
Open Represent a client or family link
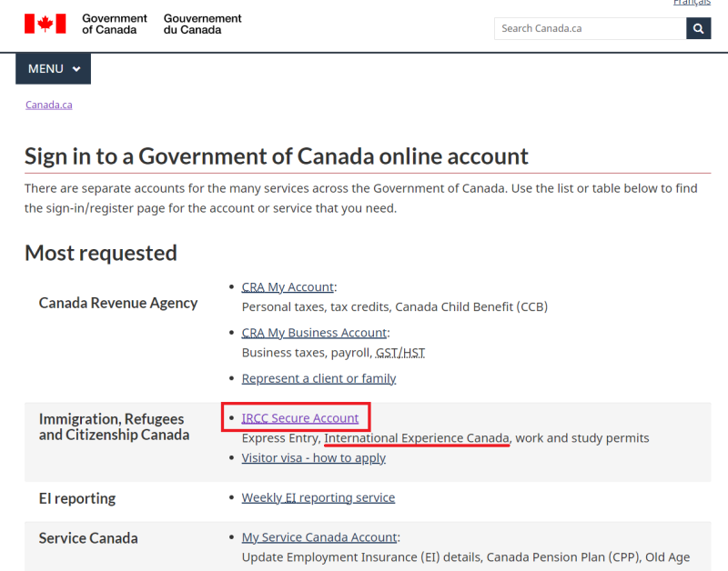(x=318, y=378)
